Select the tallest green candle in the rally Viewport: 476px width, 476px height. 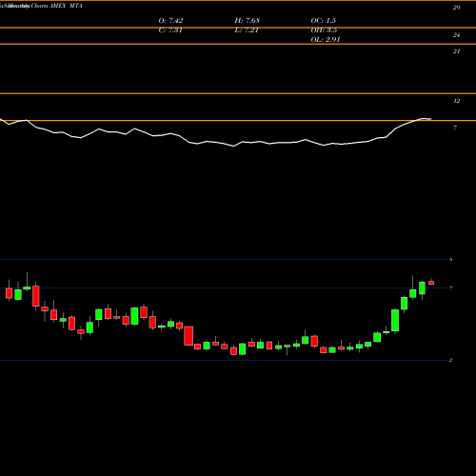(x=395, y=321)
